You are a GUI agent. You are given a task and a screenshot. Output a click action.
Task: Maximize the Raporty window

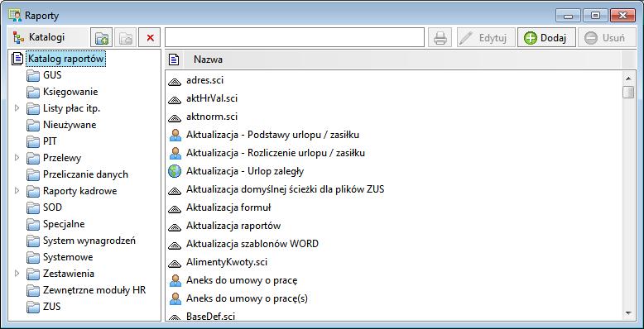594,16
